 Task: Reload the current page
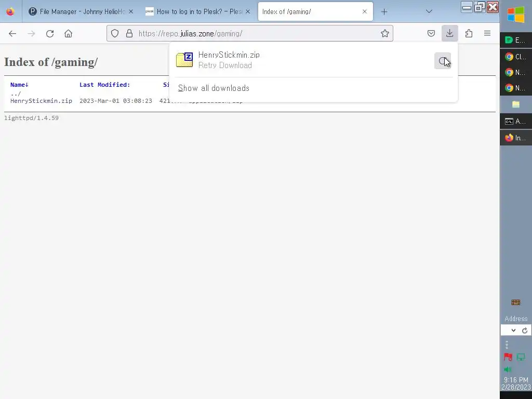pyautogui.click(x=50, y=34)
